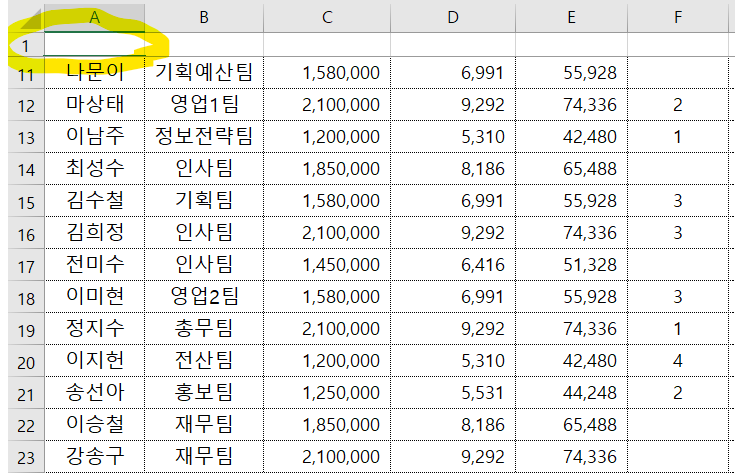Click the cell containing 이승철

[94, 424]
